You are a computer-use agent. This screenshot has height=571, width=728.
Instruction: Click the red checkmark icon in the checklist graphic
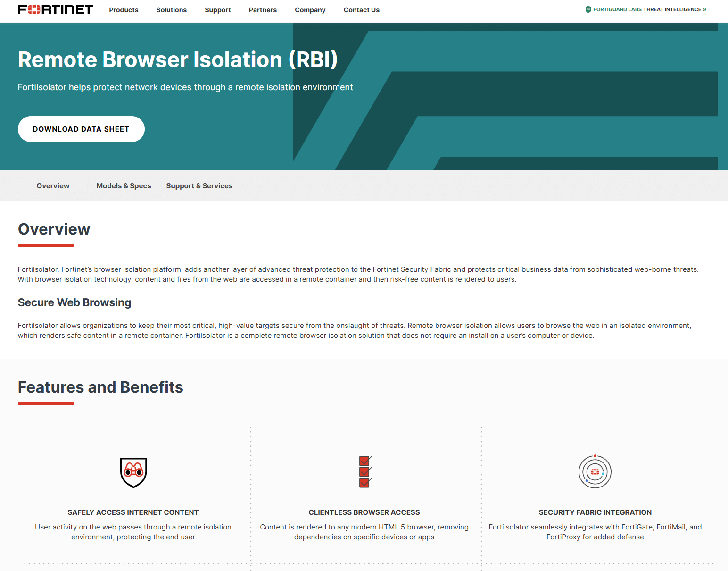(364, 461)
